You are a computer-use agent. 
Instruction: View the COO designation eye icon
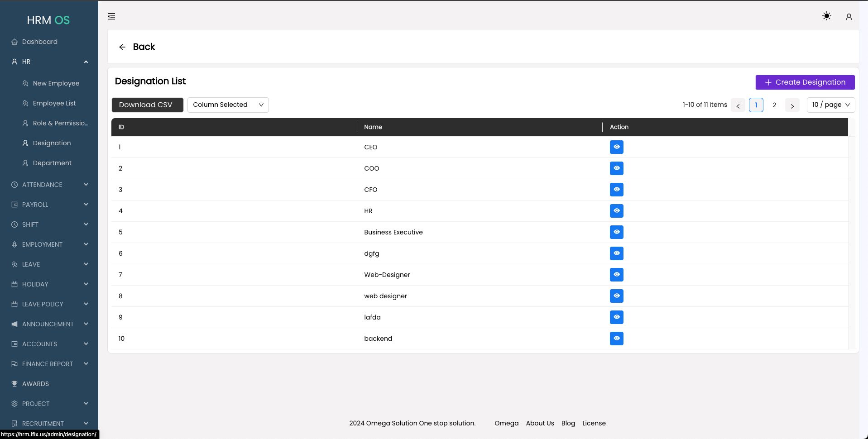[x=617, y=168]
